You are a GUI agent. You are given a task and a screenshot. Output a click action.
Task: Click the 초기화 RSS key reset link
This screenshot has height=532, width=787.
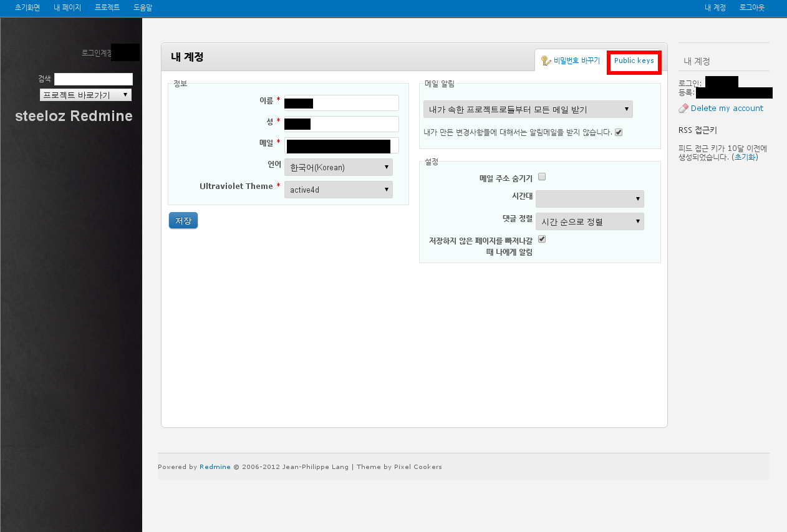(745, 157)
